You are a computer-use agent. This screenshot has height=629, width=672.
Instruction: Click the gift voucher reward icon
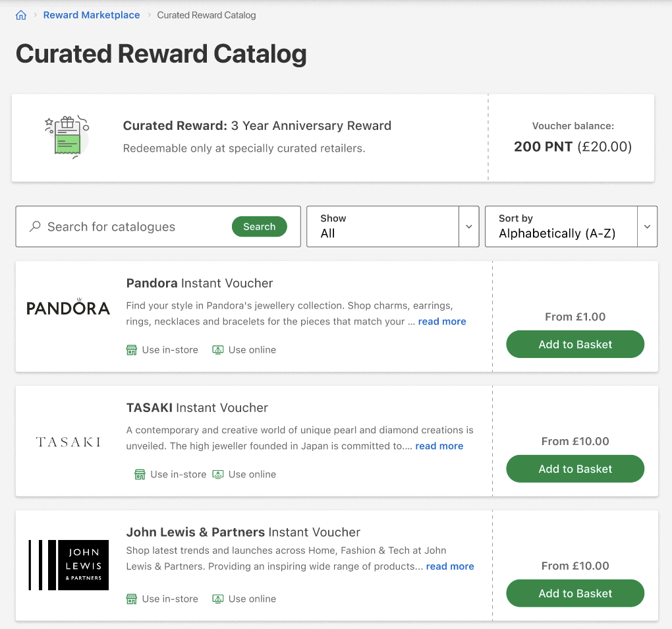pos(66,135)
